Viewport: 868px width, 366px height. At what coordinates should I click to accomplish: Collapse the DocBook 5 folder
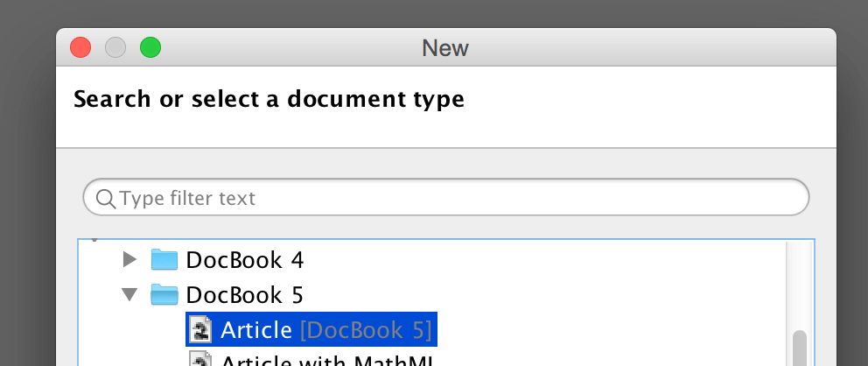click(x=130, y=294)
